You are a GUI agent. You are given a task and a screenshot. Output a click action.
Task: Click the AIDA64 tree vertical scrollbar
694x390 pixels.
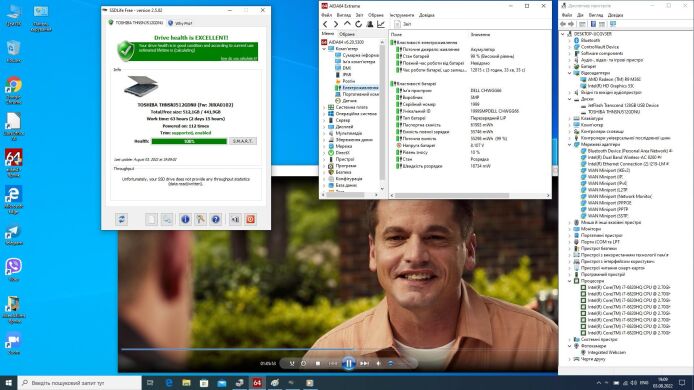point(382,111)
